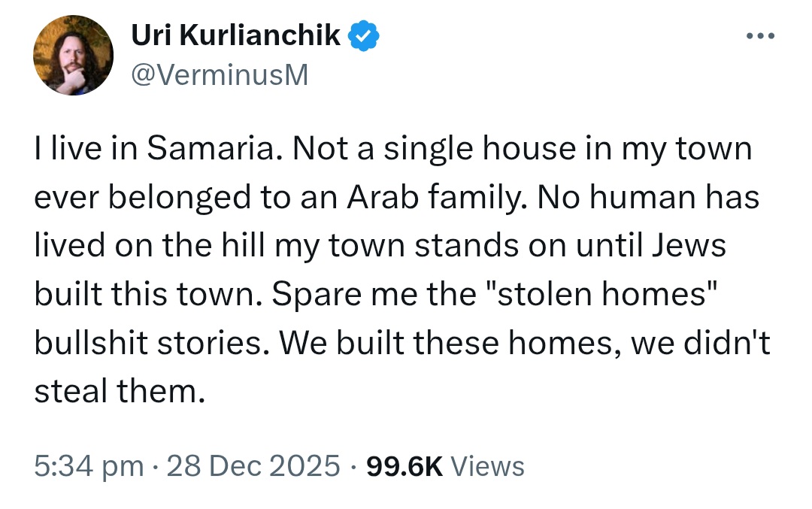Open the three-dot more options menu
Screen dimensions: 812x509
759,36
